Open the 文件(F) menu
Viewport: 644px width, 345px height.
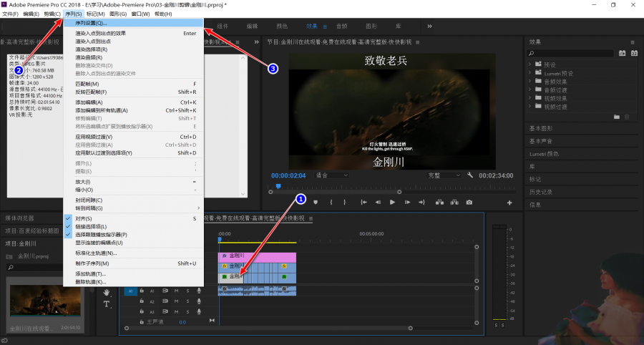point(10,14)
